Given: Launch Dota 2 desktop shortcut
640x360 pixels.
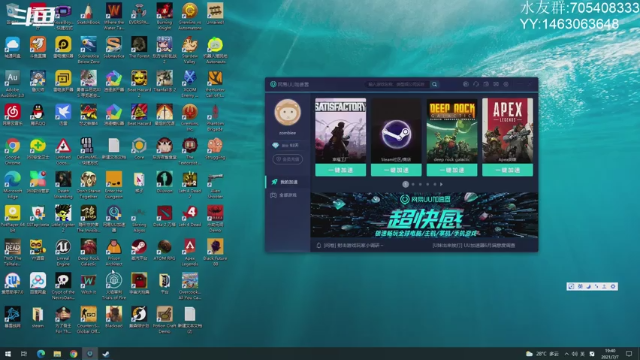Looking at the screenshot, I should pos(164,216).
